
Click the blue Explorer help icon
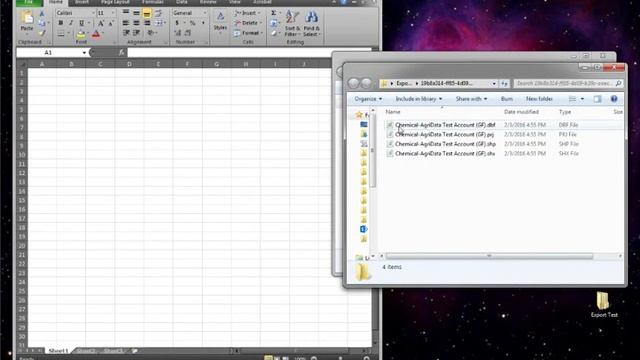tap(614, 99)
